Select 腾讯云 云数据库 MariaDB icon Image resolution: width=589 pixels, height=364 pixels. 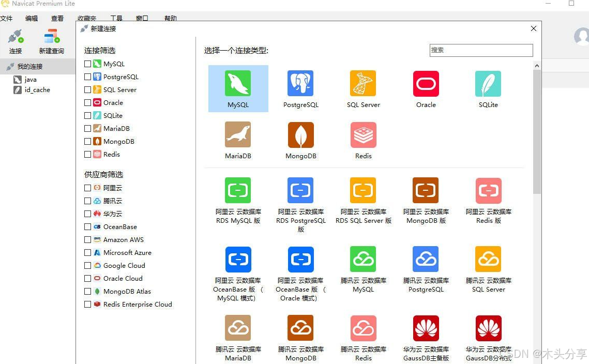click(238, 328)
